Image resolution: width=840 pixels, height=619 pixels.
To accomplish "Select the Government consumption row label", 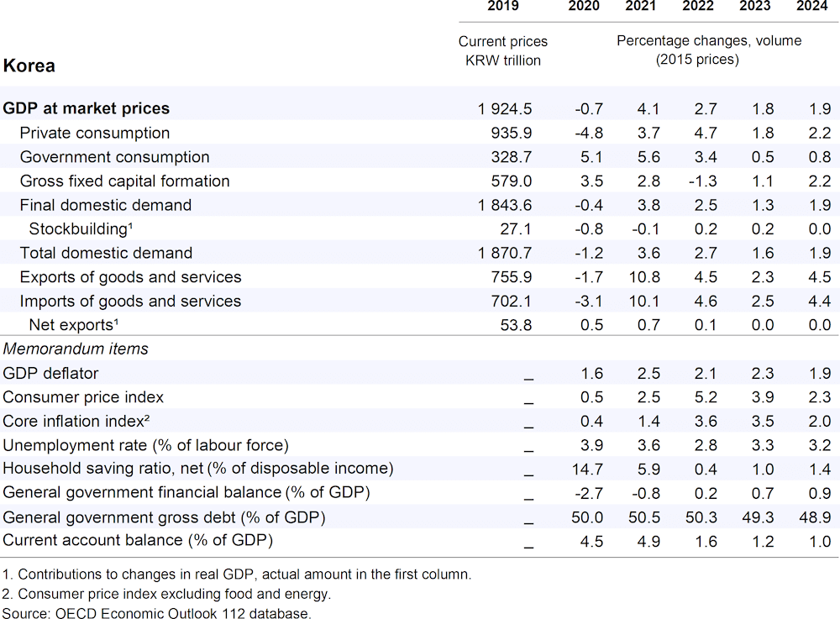I will 115,157.
